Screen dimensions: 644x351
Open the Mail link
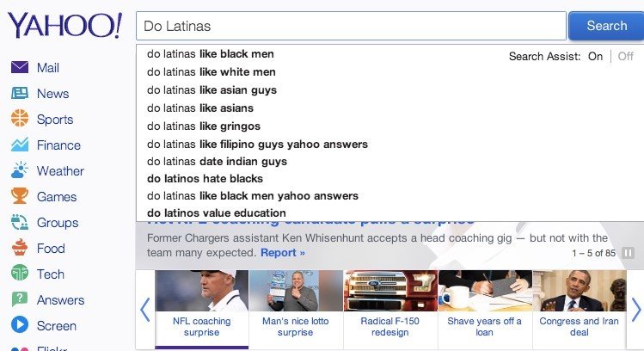(x=48, y=68)
